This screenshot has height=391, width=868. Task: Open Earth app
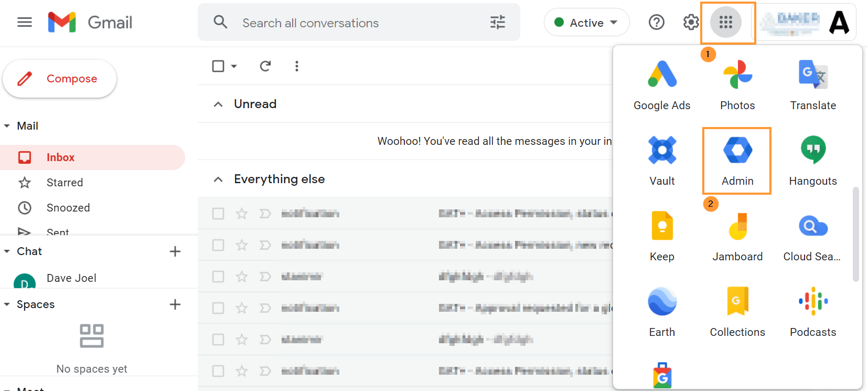click(662, 312)
